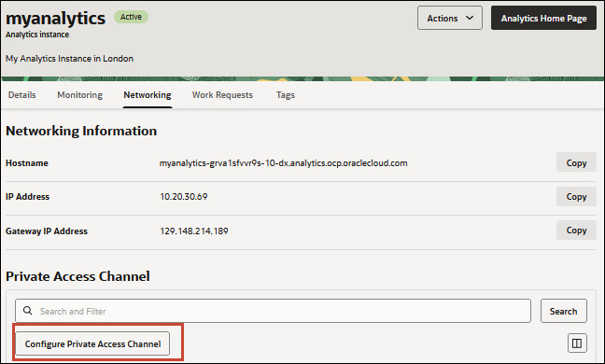Click the Hostname label
The image size is (605, 364).
pos(27,163)
